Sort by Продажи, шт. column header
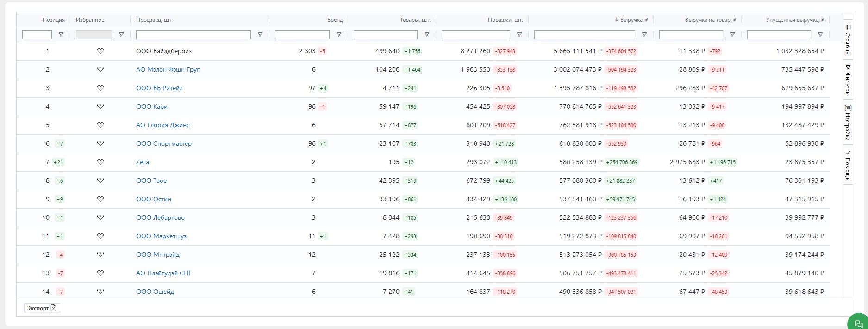The height and width of the screenshot is (329, 868). (506, 20)
